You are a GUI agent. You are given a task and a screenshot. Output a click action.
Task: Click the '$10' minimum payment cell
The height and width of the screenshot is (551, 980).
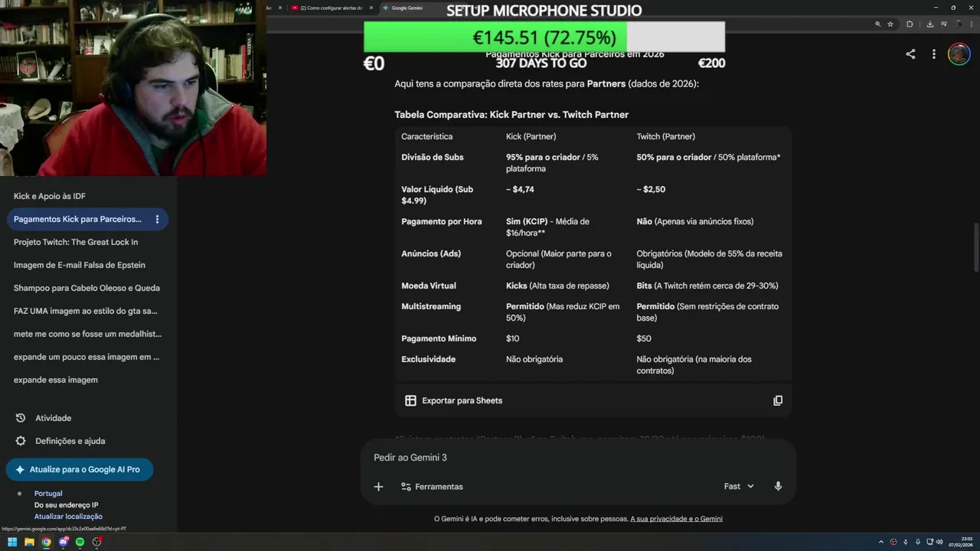click(512, 338)
